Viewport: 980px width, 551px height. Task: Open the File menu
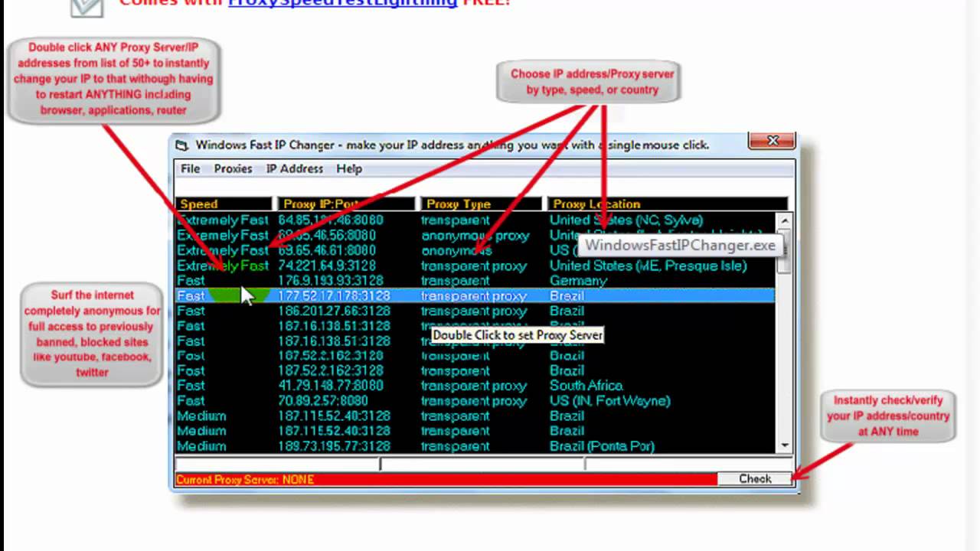(190, 168)
